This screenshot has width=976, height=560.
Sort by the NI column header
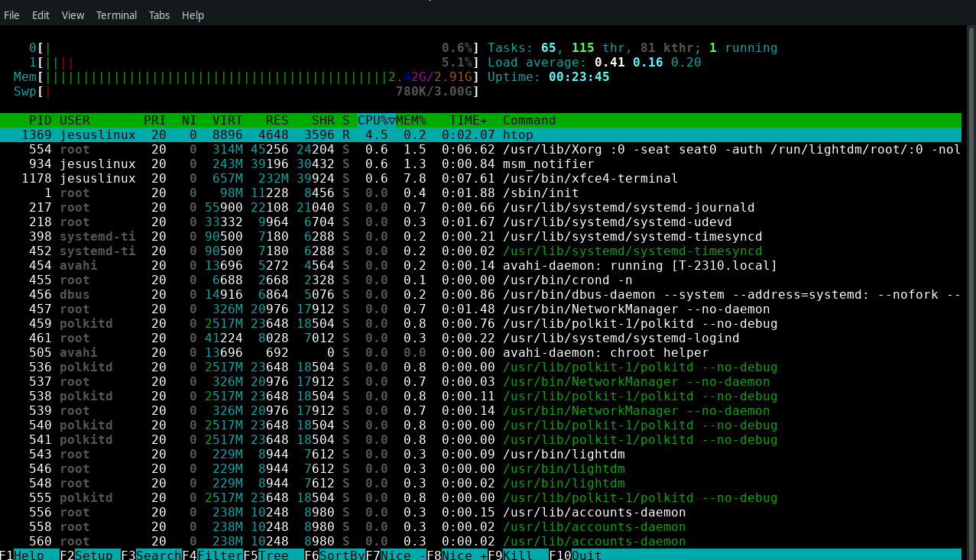point(190,121)
